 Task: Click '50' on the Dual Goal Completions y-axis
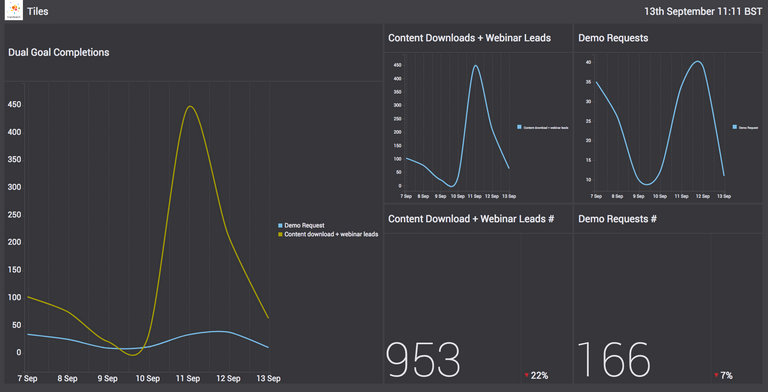(x=17, y=325)
